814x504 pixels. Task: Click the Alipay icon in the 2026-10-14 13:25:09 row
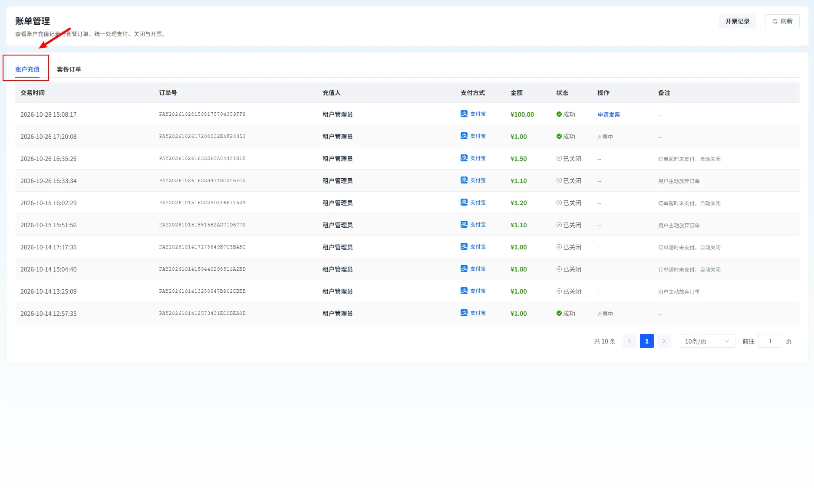464,291
